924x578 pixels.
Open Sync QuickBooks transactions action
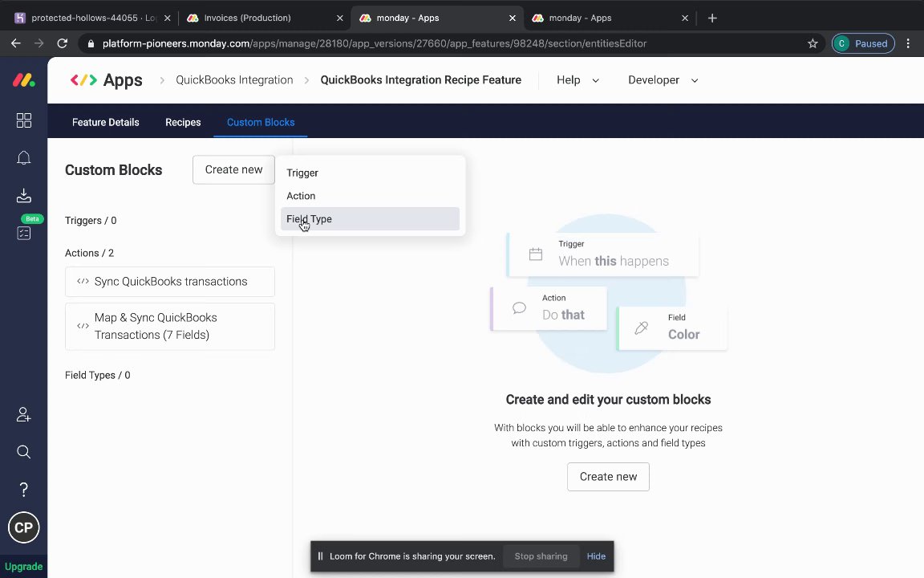pyautogui.click(x=170, y=281)
